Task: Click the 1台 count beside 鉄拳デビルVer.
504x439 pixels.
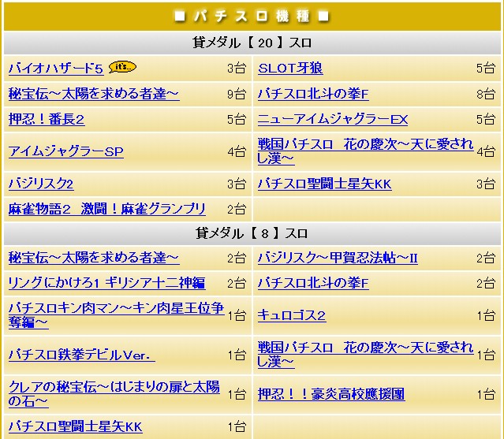Action: click(x=237, y=355)
